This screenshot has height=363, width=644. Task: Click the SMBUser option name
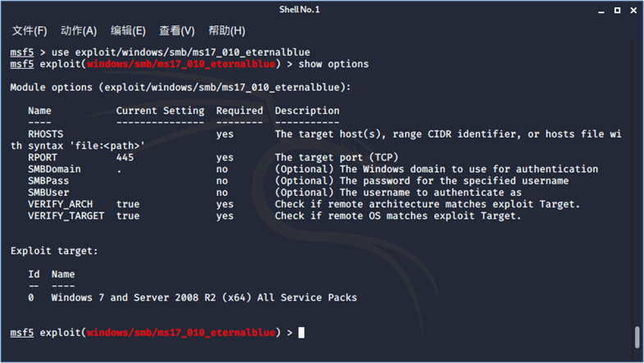[48, 193]
